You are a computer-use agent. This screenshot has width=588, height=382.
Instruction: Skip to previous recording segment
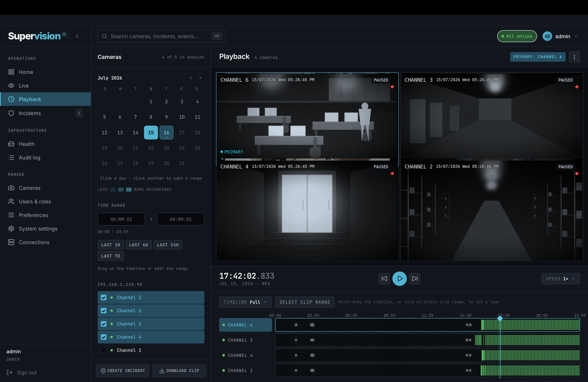pos(384,279)
